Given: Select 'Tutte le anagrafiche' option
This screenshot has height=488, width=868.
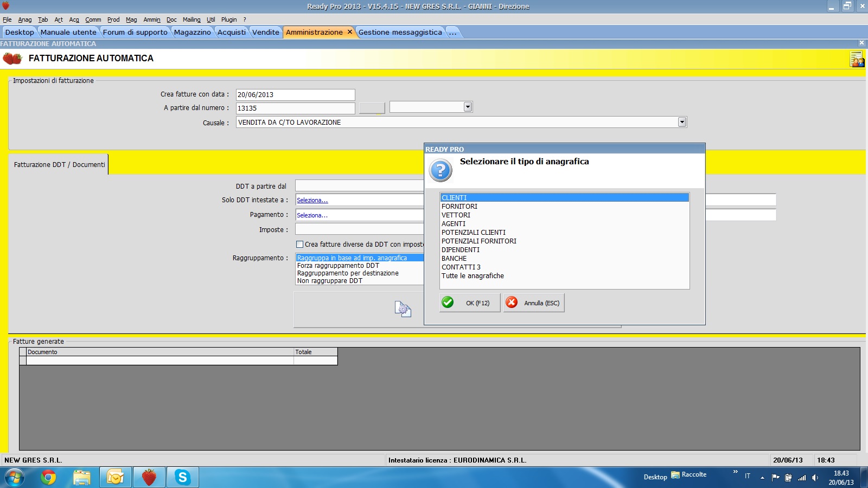Looking at the screenshot, I should [564, 276].
